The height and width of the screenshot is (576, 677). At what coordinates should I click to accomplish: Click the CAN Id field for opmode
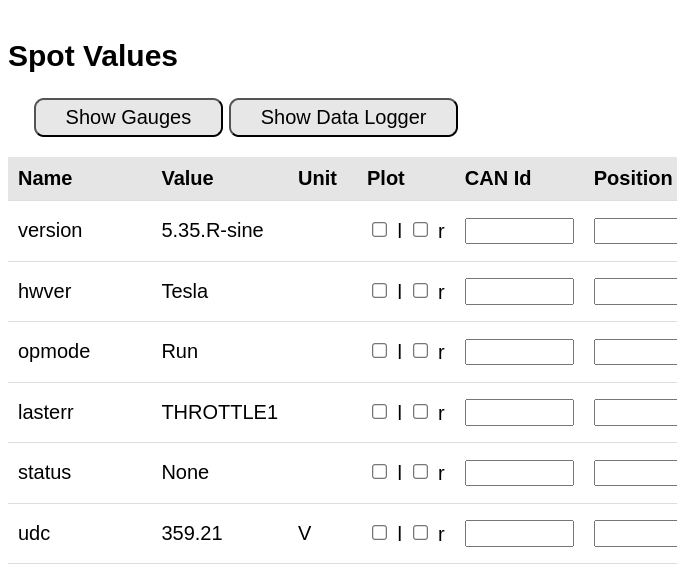pos(519,352)
